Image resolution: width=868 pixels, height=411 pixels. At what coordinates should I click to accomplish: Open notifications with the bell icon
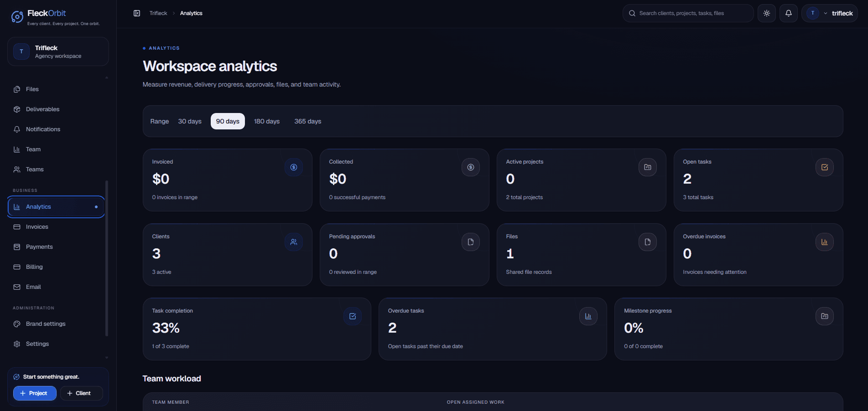pyautogui.click(x=789, y=13)
